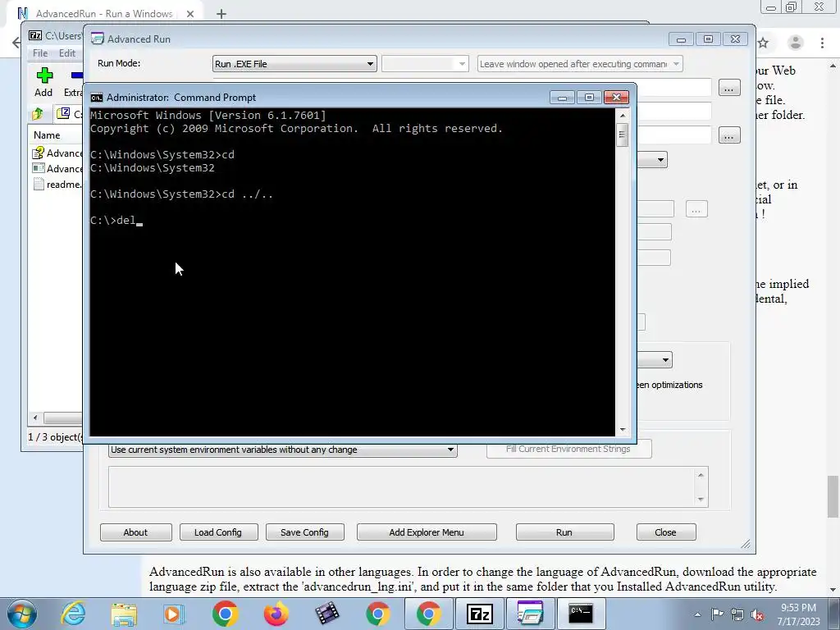
Task: Click the Chrome back arrow
Action: point(16,43)
